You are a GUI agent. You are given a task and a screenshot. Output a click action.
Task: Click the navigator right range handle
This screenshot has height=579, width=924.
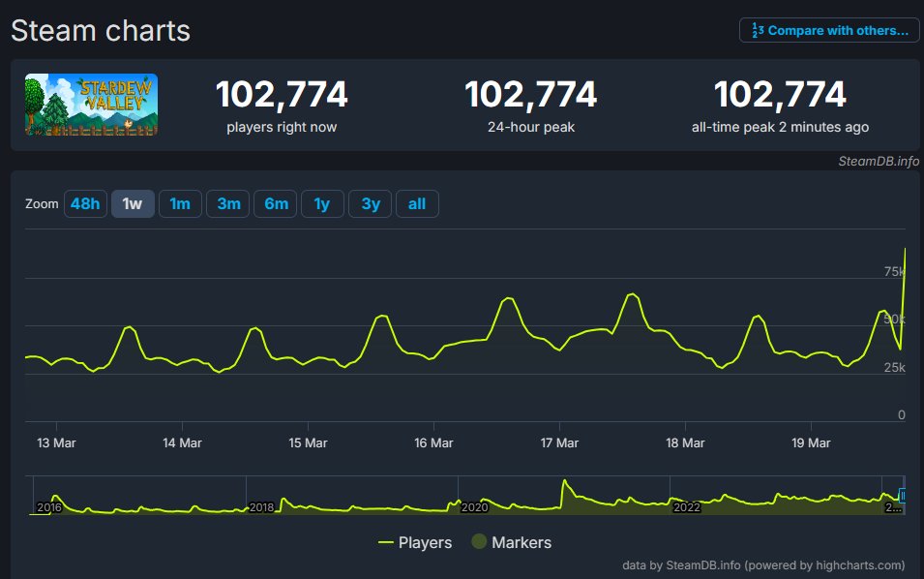click(902, 496)
